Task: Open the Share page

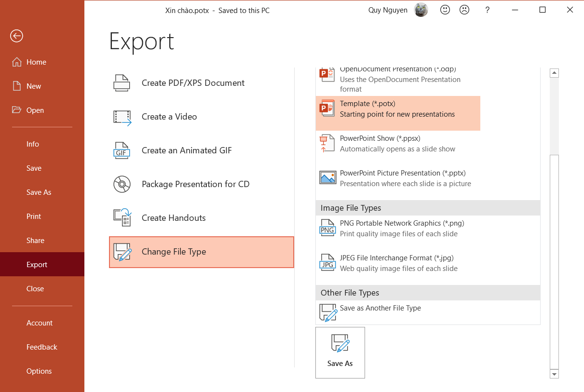Action: [x=42, y=240]
